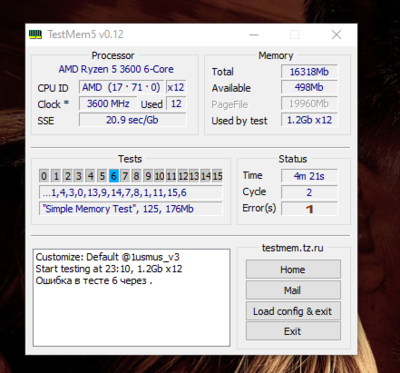
Task: Click the 16318Mb Total memory value
Action: (x=309, y=72)
